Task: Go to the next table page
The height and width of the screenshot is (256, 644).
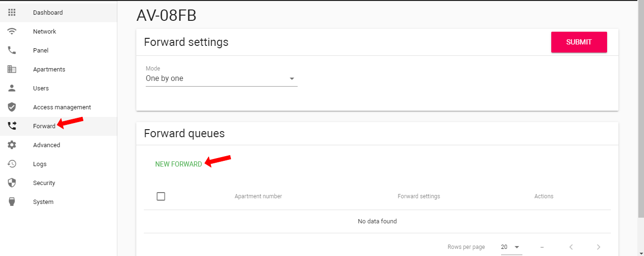Action: click(599, 247)
